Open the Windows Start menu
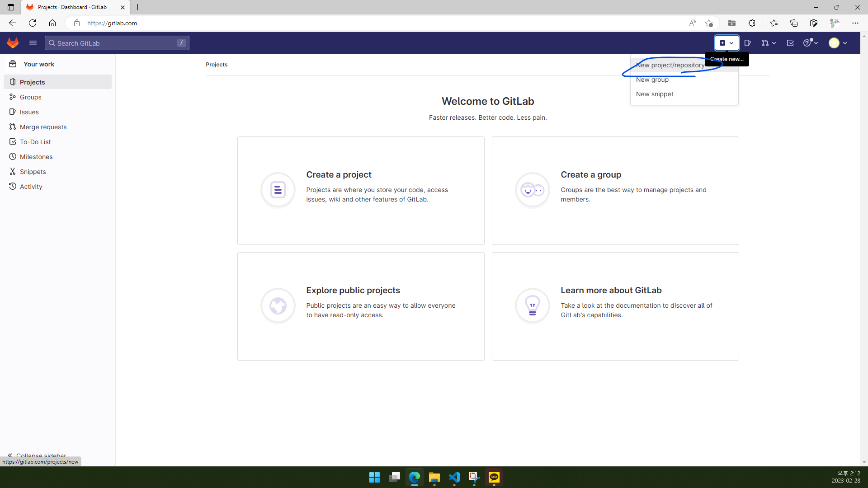The width and height of the screenshot is (868, 488). (374, 477)
